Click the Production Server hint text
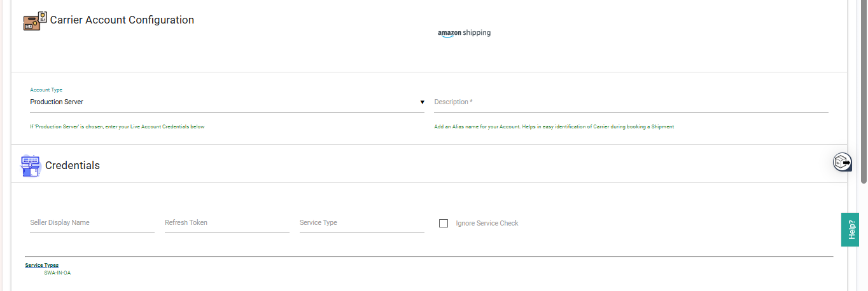 pos(117,126)
